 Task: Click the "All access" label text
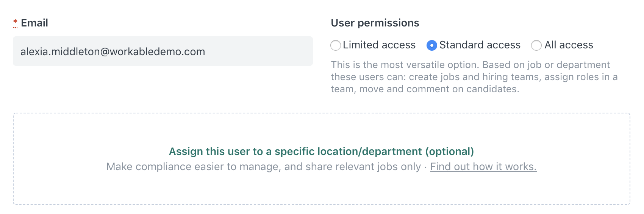[569, 45]
